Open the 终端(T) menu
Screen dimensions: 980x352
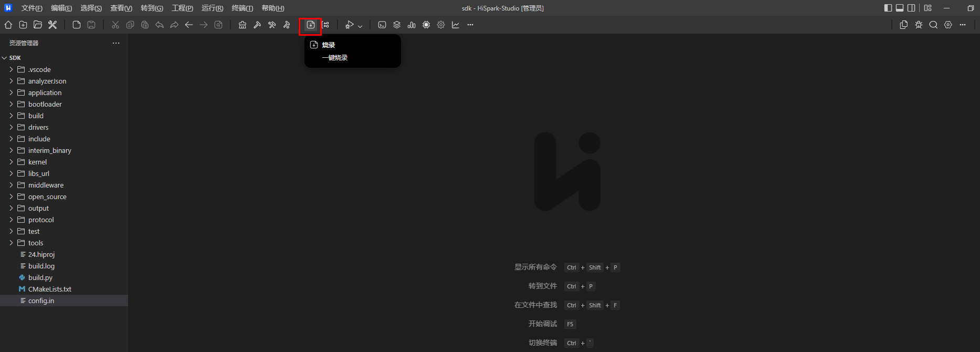tap(242, 8)
